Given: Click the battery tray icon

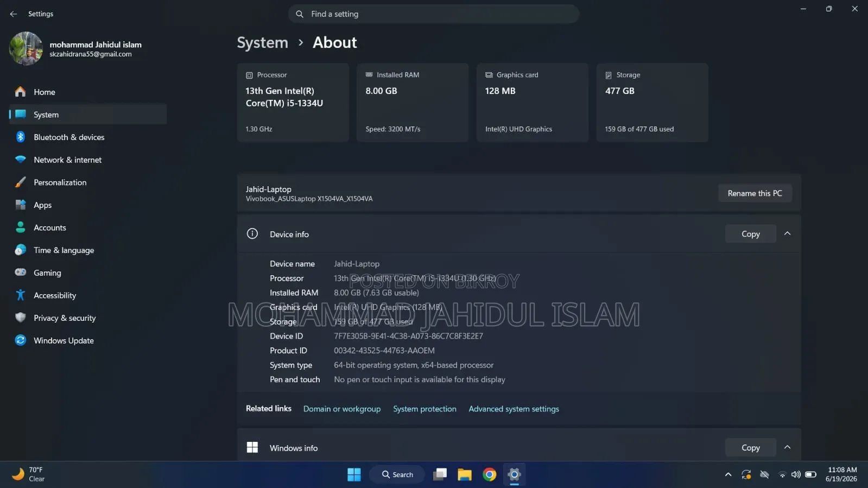Looking at the screenshot, I should click(810, 474).
